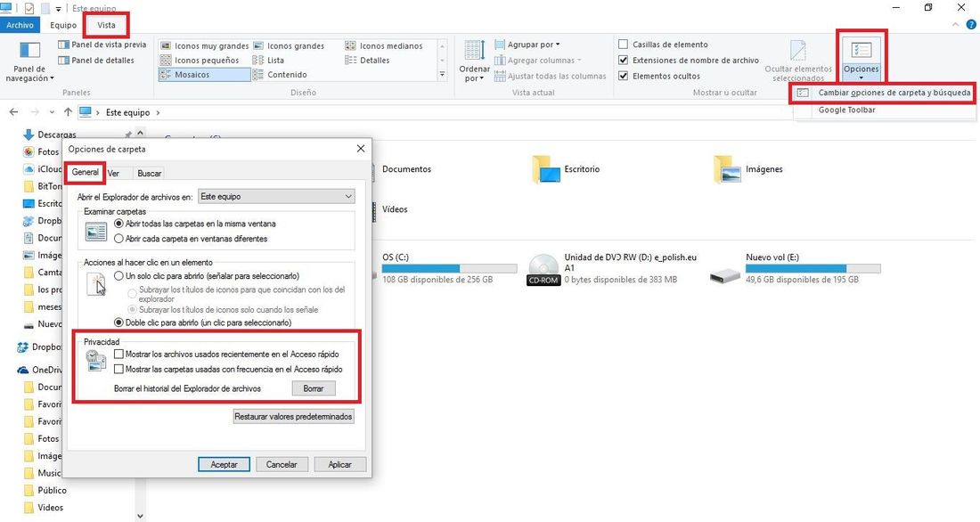Go back with the left arrow
The width and height of the screenshot is (980, 522).
[13, 112]
